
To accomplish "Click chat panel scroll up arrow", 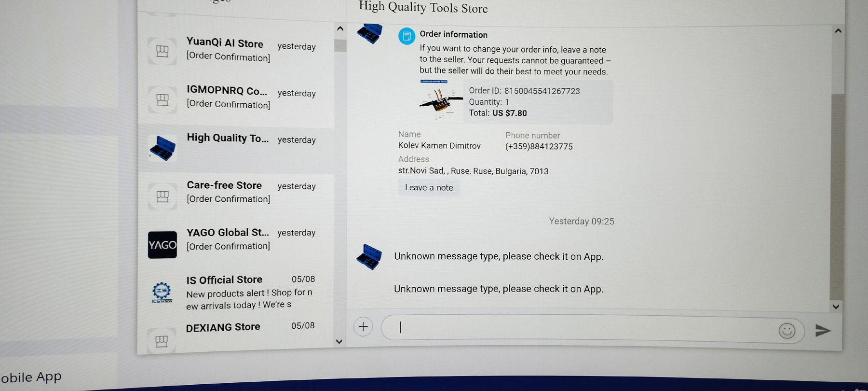I will pos(838,31).
